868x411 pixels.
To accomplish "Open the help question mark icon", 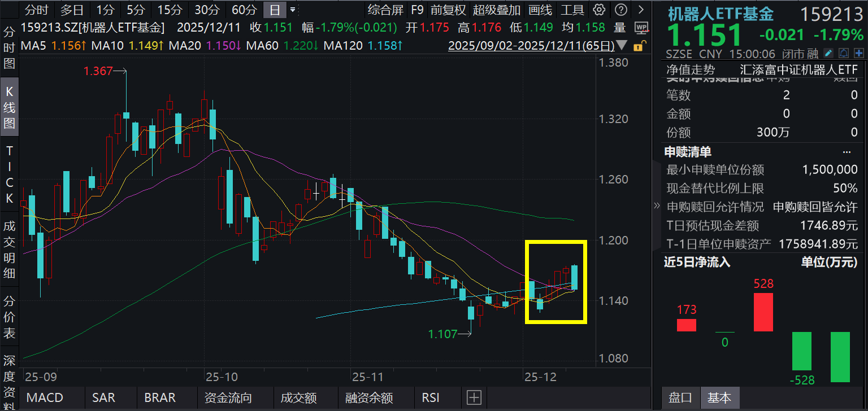I will 621,10.
